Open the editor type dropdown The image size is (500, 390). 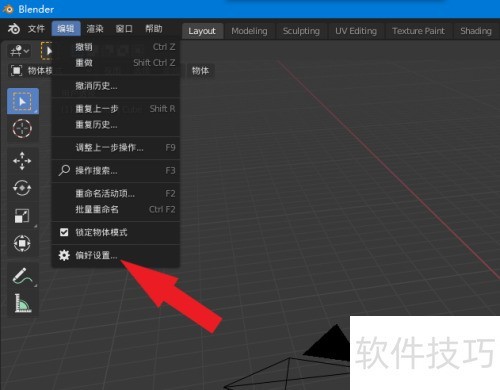coord(20,51)
